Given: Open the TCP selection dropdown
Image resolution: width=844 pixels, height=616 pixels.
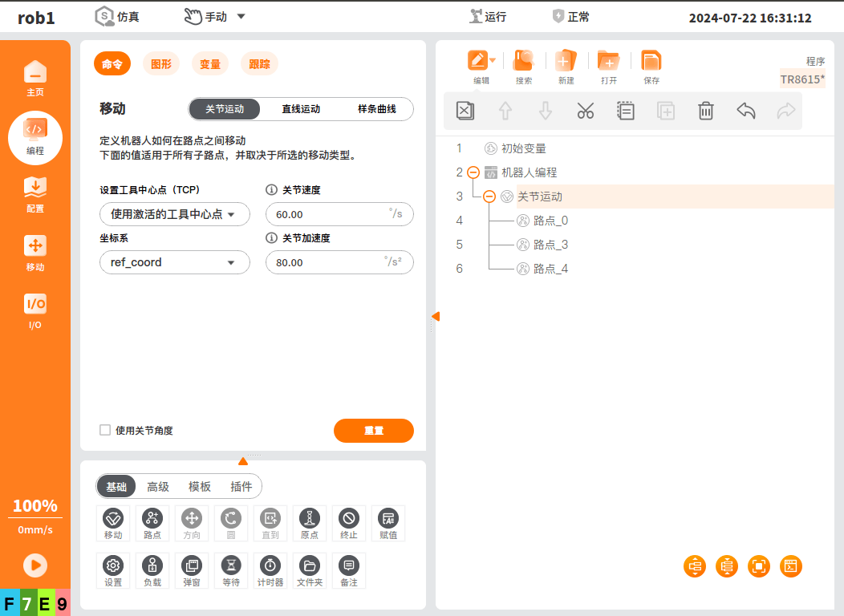Looking at the screenshot, I should click(x=175, y=214).
